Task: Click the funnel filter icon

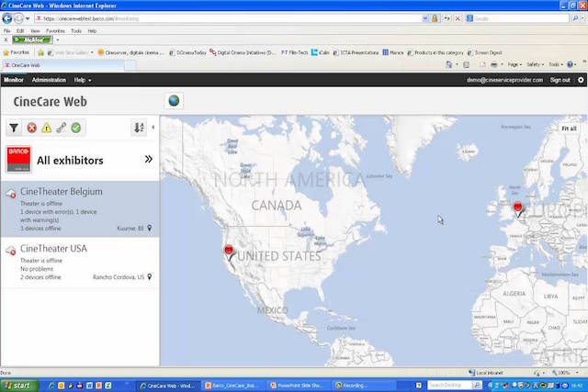Action: click(x=14, y=128)
